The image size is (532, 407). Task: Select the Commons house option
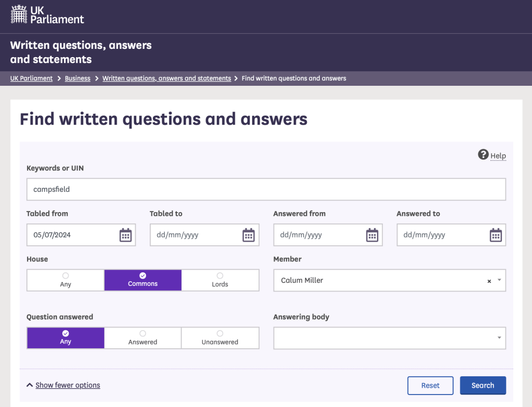(142, 280)
